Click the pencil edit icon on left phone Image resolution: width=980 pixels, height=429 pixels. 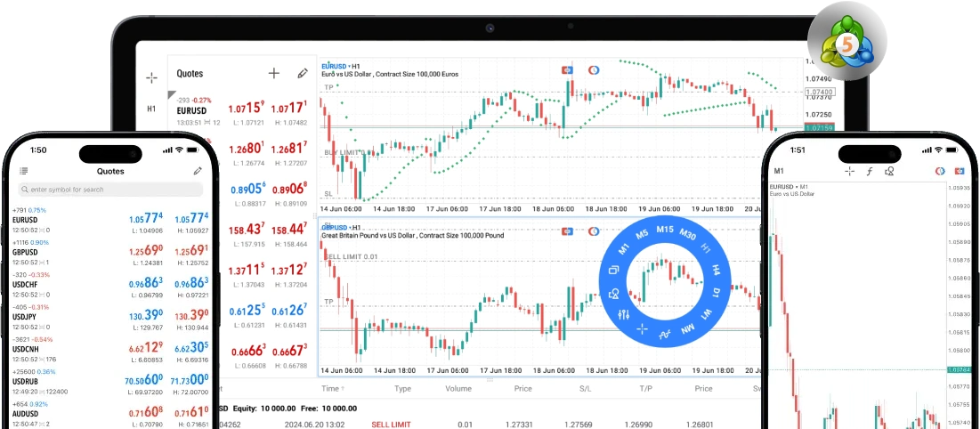click(198, 171)
